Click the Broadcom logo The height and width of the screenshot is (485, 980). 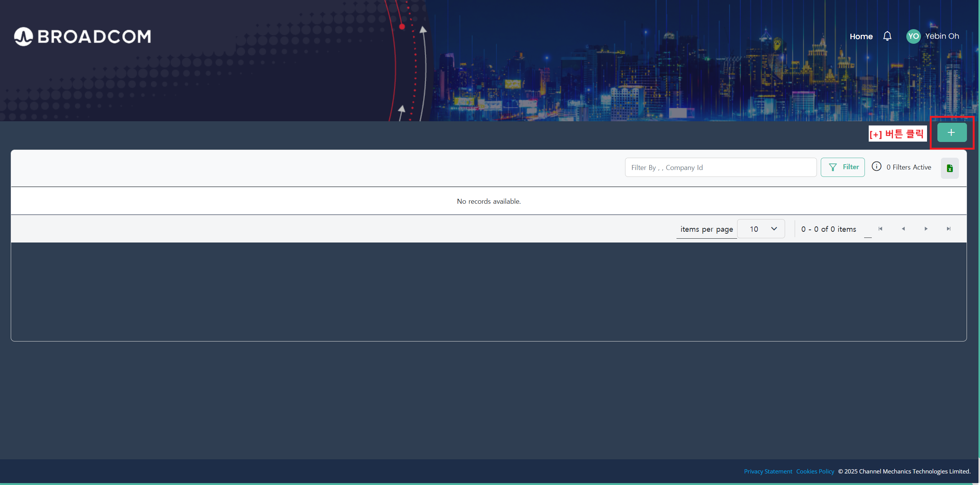click(x=82, y=36)
